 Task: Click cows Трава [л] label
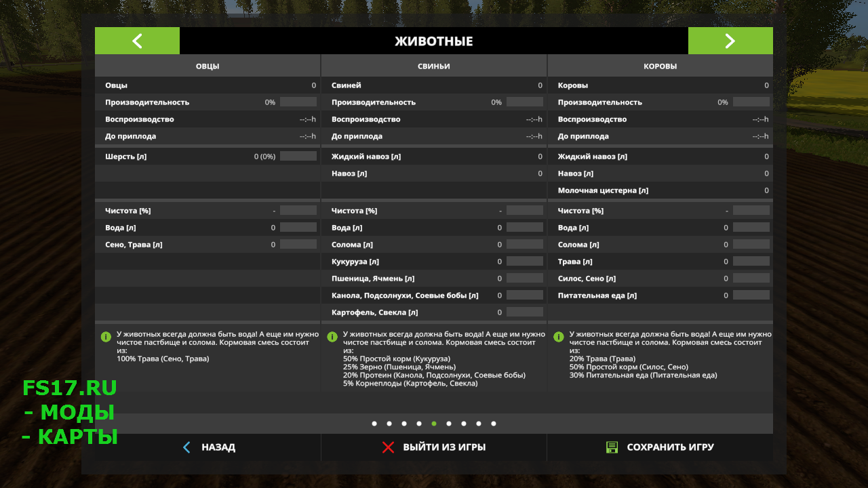575,262
